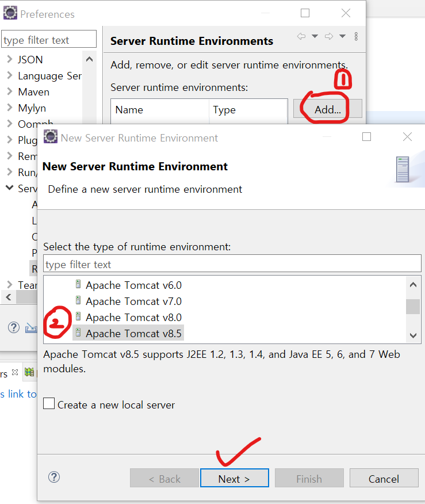Image resolution: width=425 pixels, height=504 pixels.
Task: Enable Create a new local server checkbox
Action: 49,403
